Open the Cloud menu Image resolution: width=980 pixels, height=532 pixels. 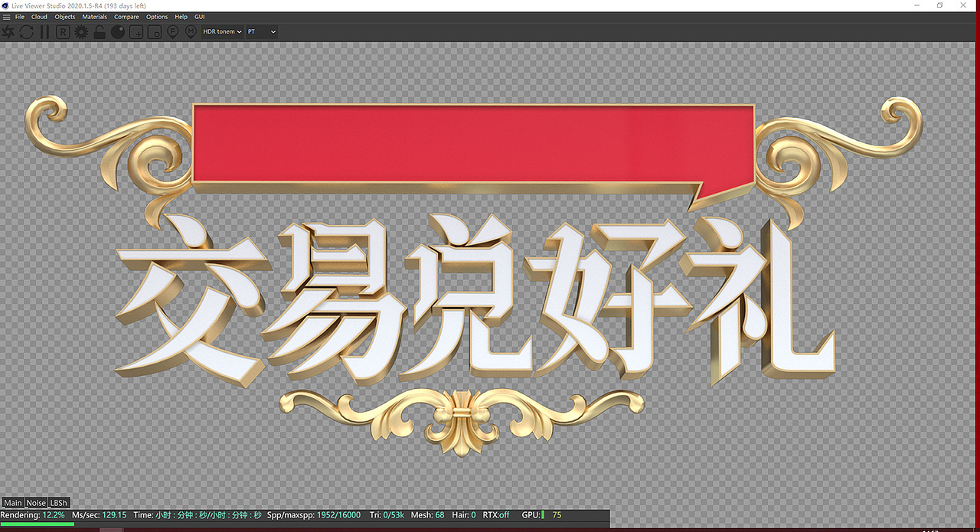click(x=38, y=16)
